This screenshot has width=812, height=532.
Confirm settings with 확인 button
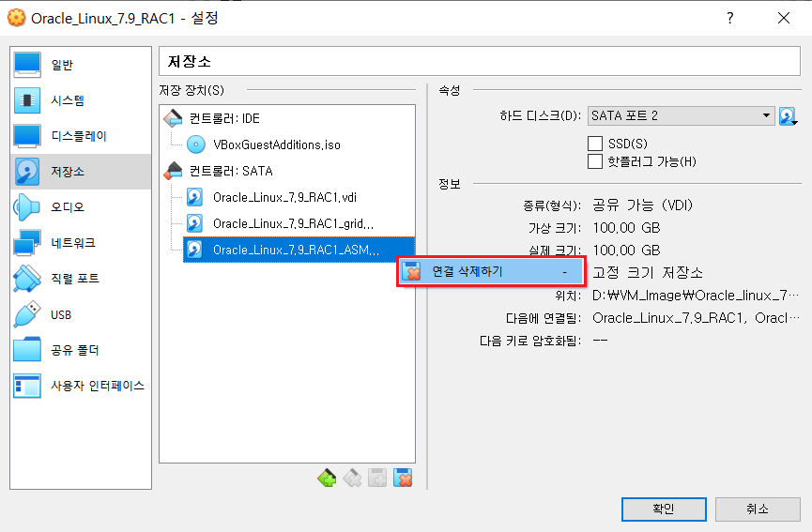point(664,509)
